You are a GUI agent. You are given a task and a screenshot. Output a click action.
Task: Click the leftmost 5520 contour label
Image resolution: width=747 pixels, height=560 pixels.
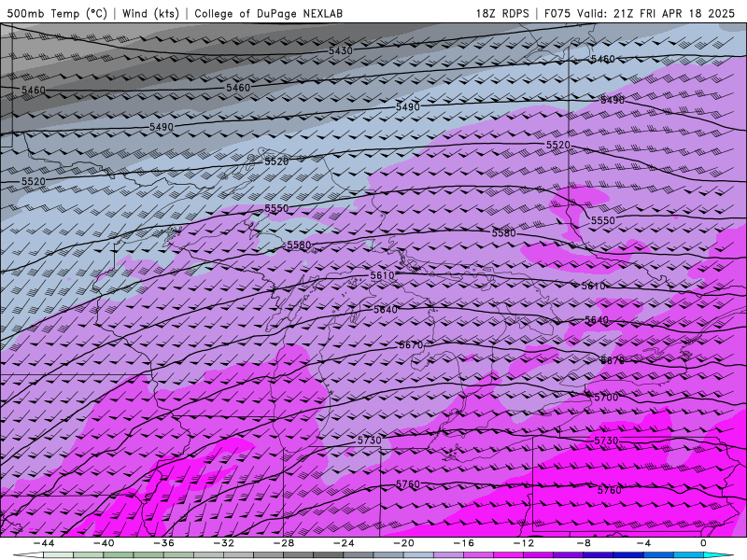point(34,181)
